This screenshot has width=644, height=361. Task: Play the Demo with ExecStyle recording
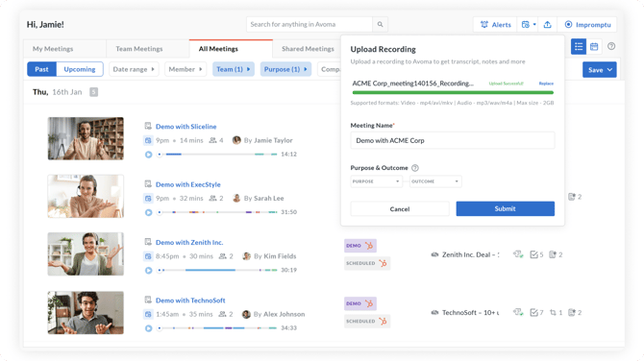click(x=148, y=212)
